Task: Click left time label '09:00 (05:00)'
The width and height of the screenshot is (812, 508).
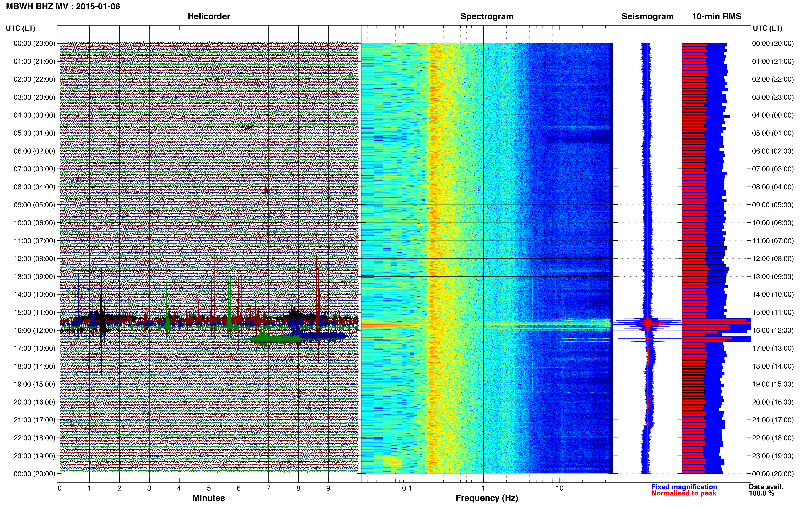Action: click(34, 205)
